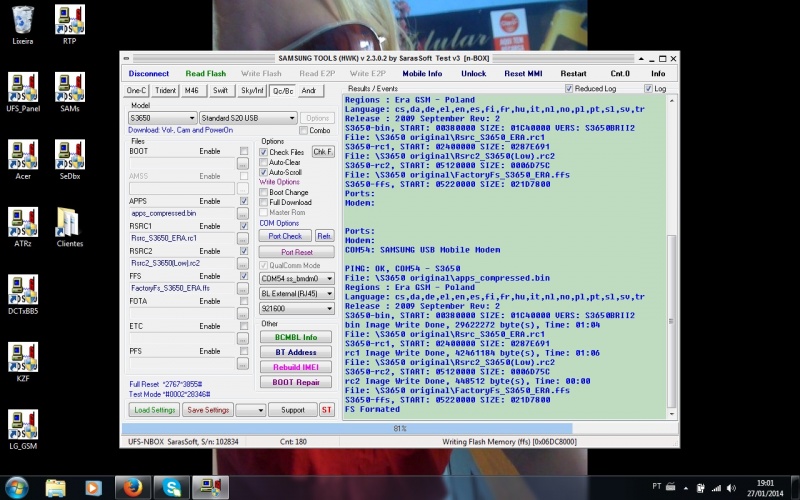Viewport: 800px width, 500px height.
Task: Open the DCTxBB5 desktop shortcut
Action: 23,294
